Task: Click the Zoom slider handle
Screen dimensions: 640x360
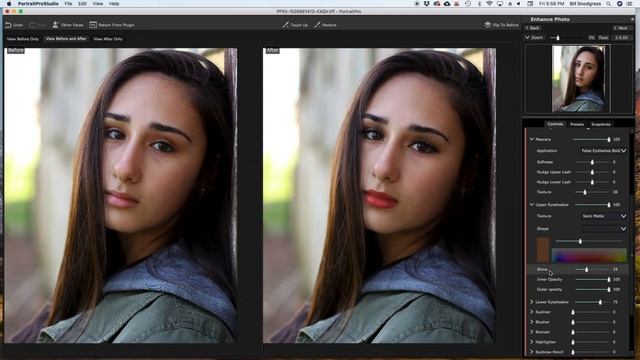Action: point(558,38)
